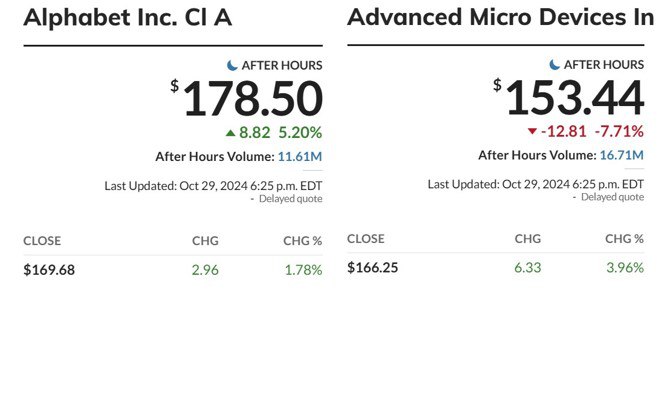
Task: Click Alphabet's 5.20% after-hours change
Action: tap(300, 132)
